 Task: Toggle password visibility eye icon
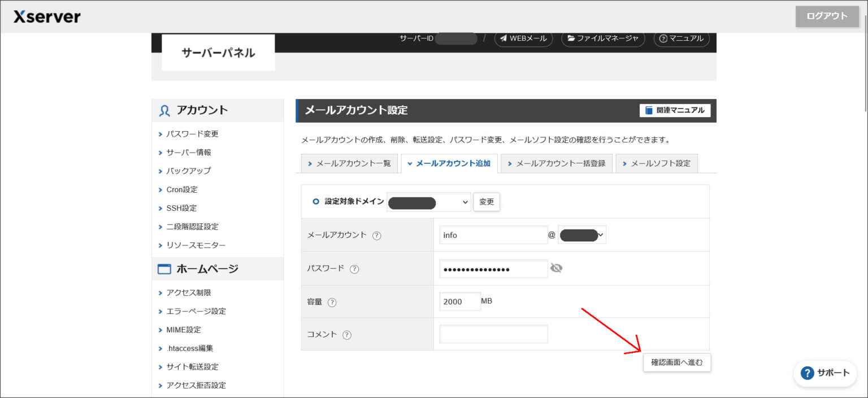tap(556, 268)
